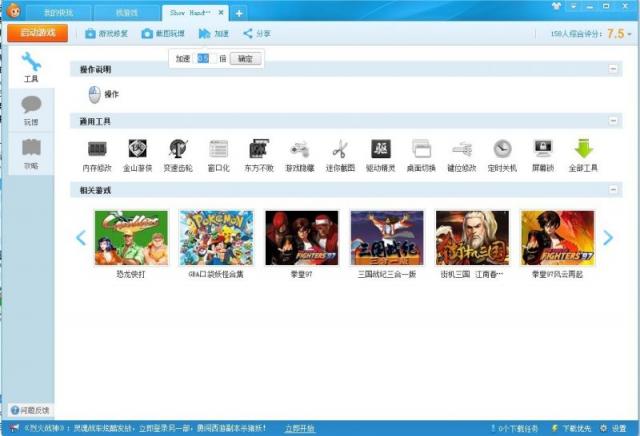Switch to the 玩吧 sidebar tab

pos(31,108)
